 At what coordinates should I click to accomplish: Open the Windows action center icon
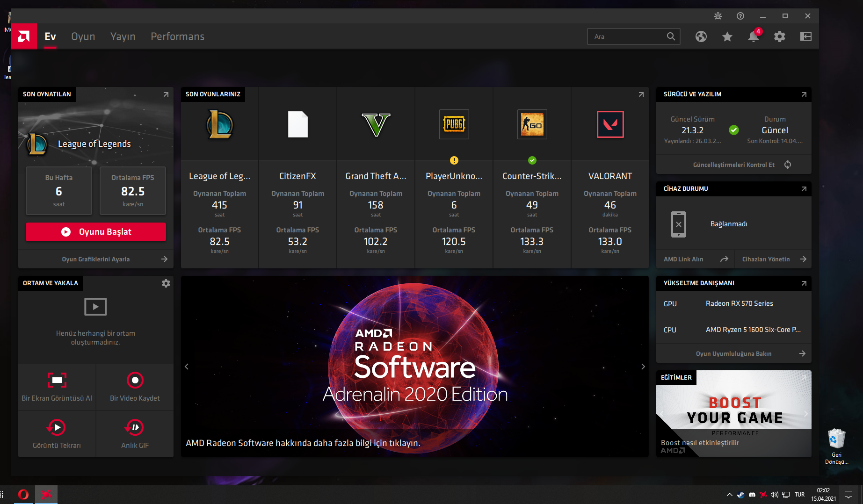[x=848, y=495]
